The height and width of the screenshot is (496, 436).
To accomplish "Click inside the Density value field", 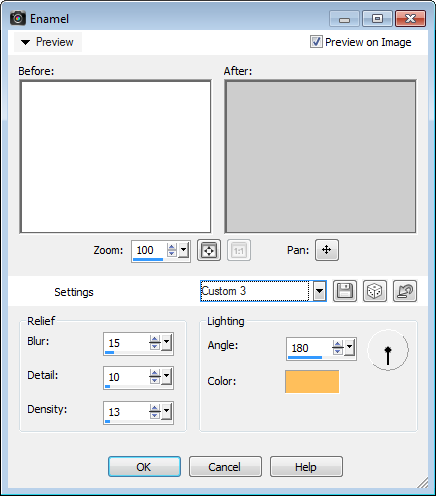I will pos(127,412).
